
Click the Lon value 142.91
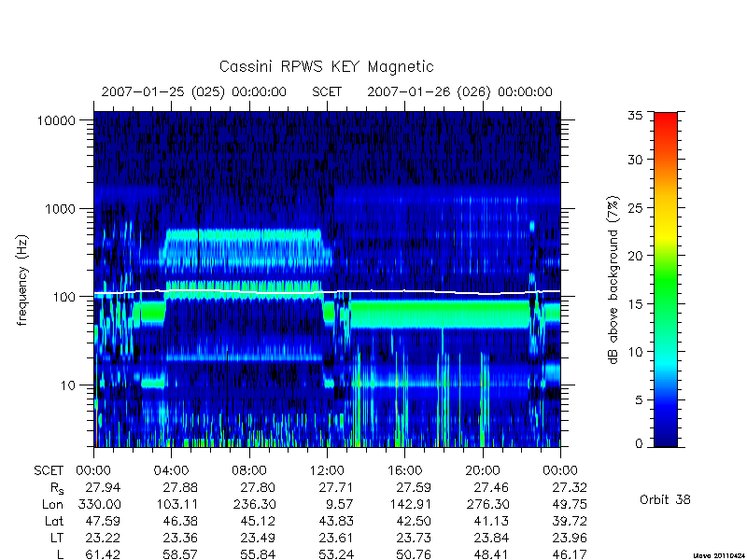point(410,504)
